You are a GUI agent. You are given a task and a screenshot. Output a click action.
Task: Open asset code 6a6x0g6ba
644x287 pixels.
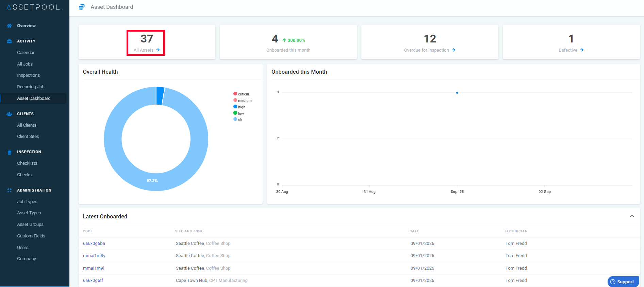tap(94, 244)
